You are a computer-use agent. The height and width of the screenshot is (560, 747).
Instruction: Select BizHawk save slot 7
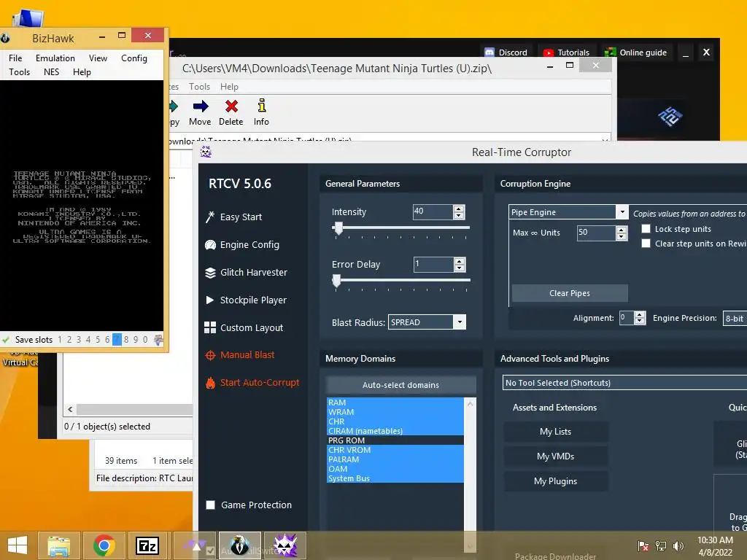click(x=117, y=340)
